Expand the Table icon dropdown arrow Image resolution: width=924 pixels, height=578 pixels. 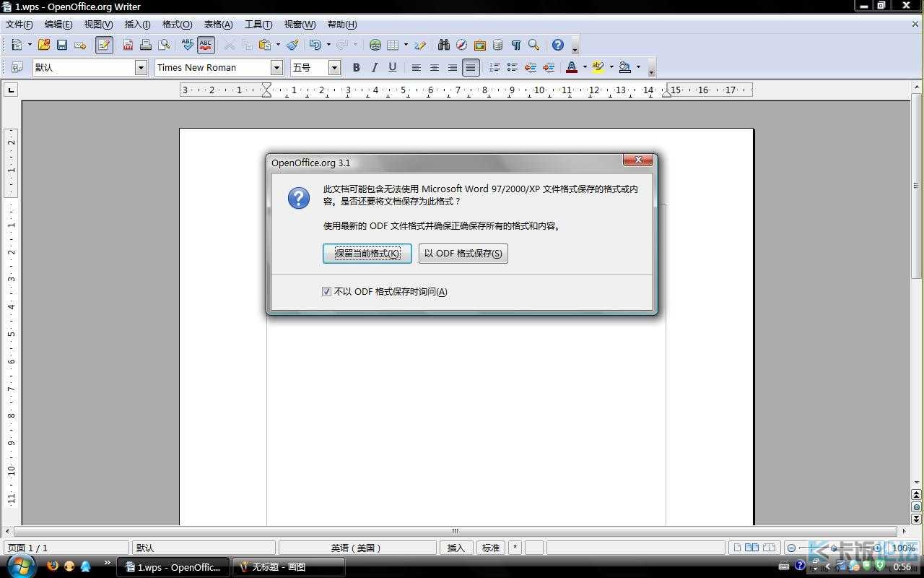[406, 45]
